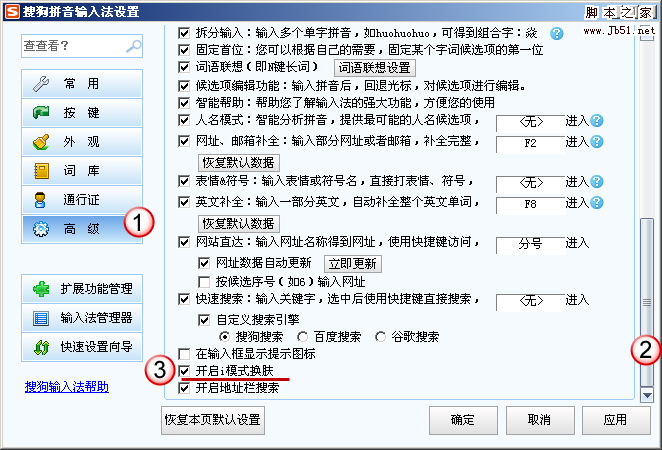The width and height of the screenshot is (662, 450).
Task: Apply settings with 应用 button
Action: click(616, 420)
